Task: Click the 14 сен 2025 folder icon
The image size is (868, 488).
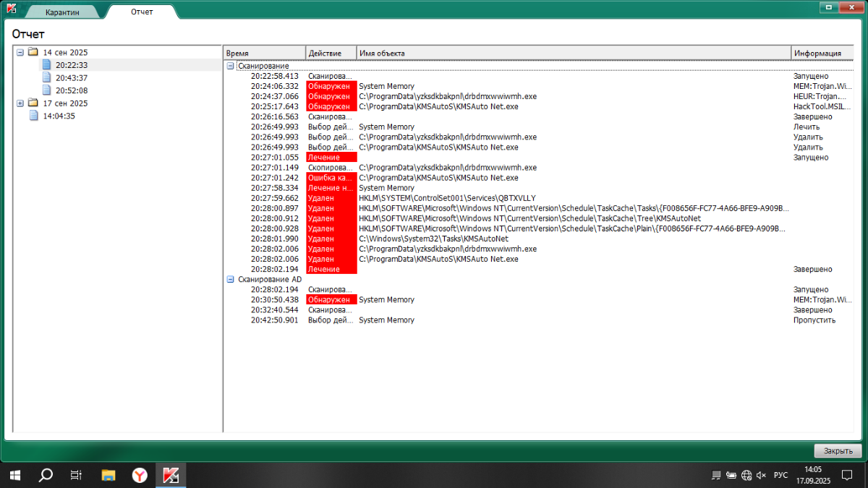Action: tap(33, 52)
